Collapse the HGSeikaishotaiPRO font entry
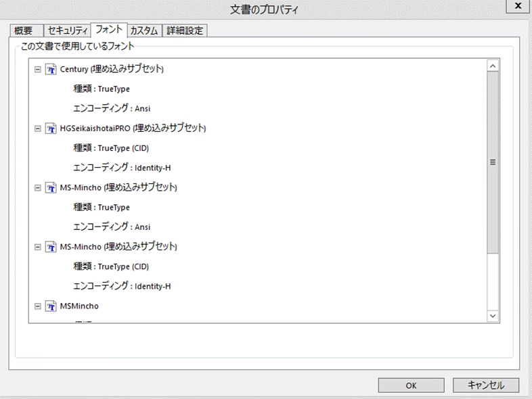532x399 pixels. click(38, 128)
